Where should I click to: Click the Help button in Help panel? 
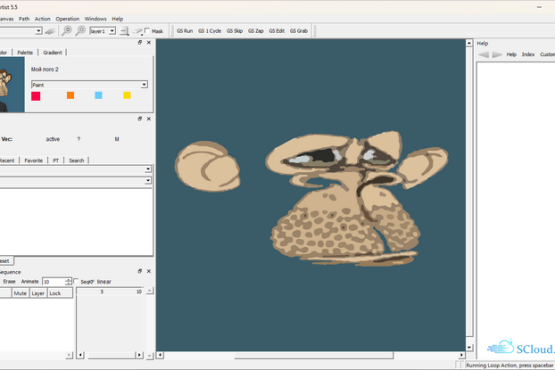click(x=511, y=55)
